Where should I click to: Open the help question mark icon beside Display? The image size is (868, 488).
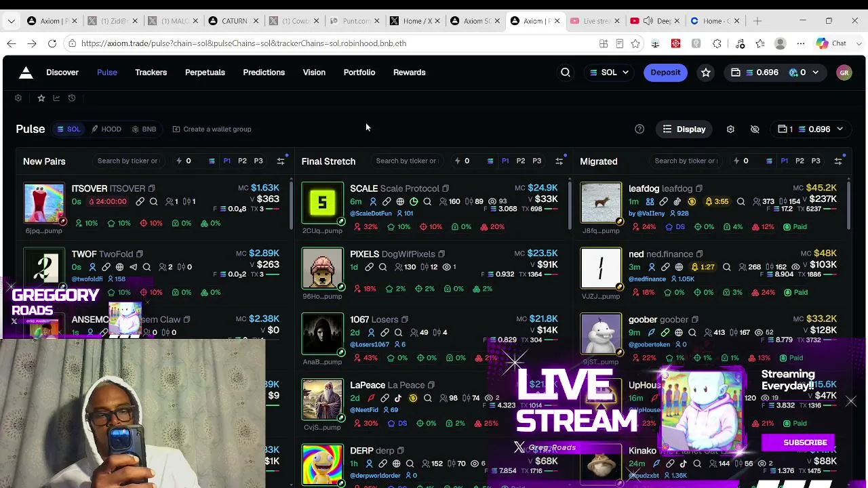tap(639, 129)
